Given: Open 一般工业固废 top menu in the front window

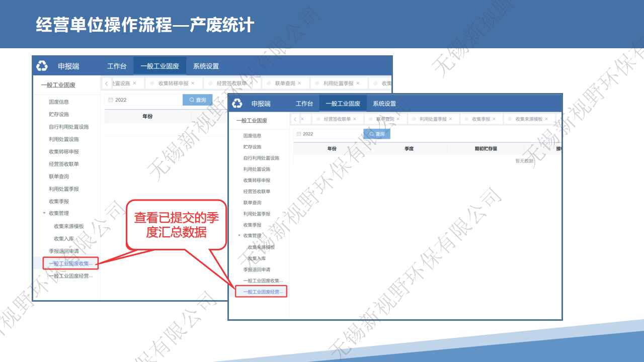Looking at the screenshot, I should pos(343,104).
